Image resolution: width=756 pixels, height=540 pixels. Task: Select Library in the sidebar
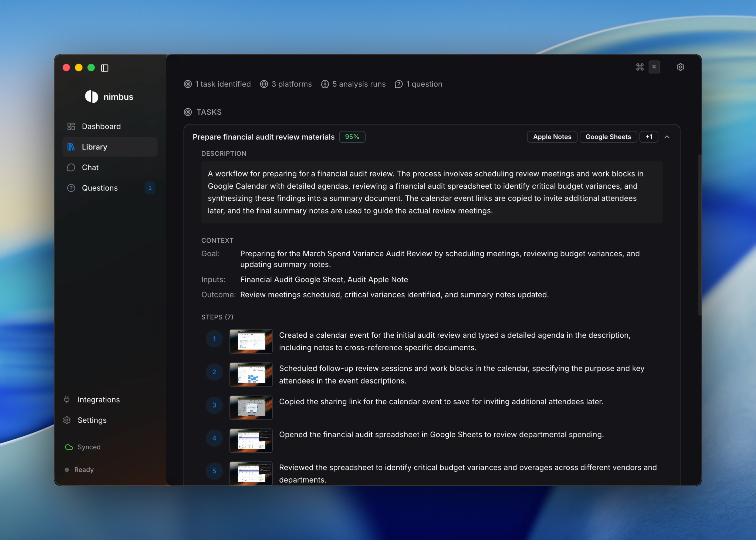[95, 147]
